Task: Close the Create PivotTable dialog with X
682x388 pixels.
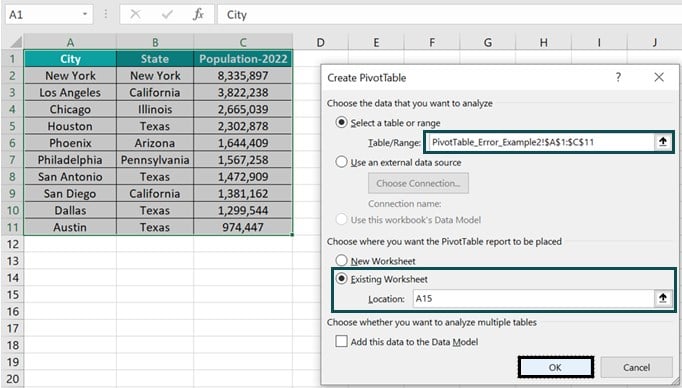Action: click(x=659, y=77)
